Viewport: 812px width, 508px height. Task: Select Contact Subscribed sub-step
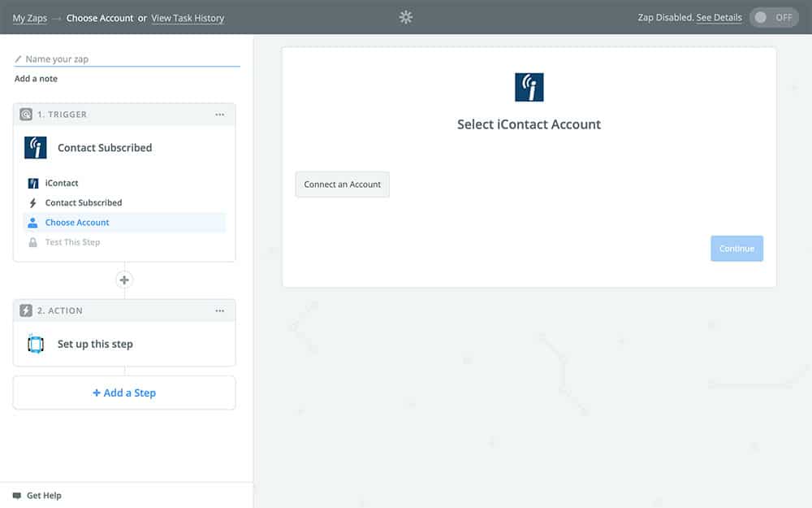pyautogui.click(x=83, y=202)
